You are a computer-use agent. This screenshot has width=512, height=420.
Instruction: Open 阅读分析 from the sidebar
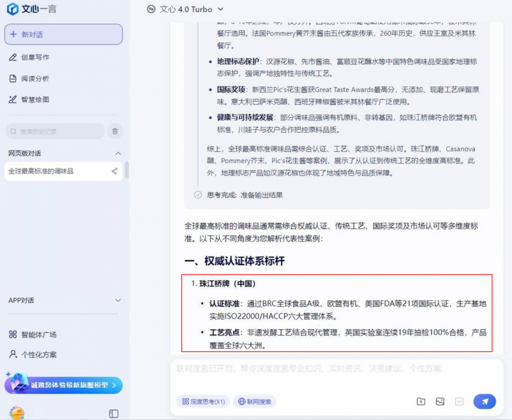[x=29, y=78]
